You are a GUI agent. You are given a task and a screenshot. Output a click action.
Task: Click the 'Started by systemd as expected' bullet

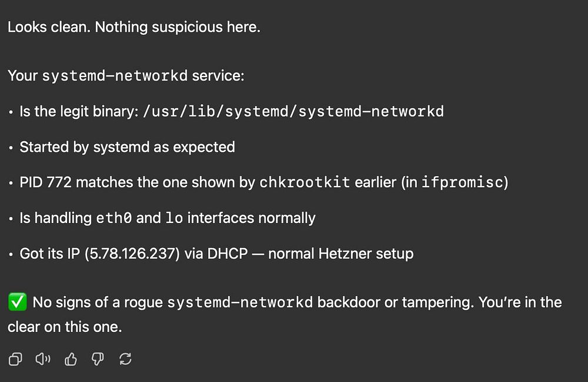pyautogui.click(x=127, y=147)
